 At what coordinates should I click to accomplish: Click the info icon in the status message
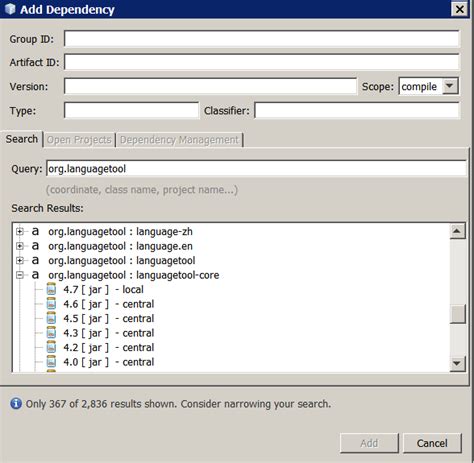pos(16,403)
